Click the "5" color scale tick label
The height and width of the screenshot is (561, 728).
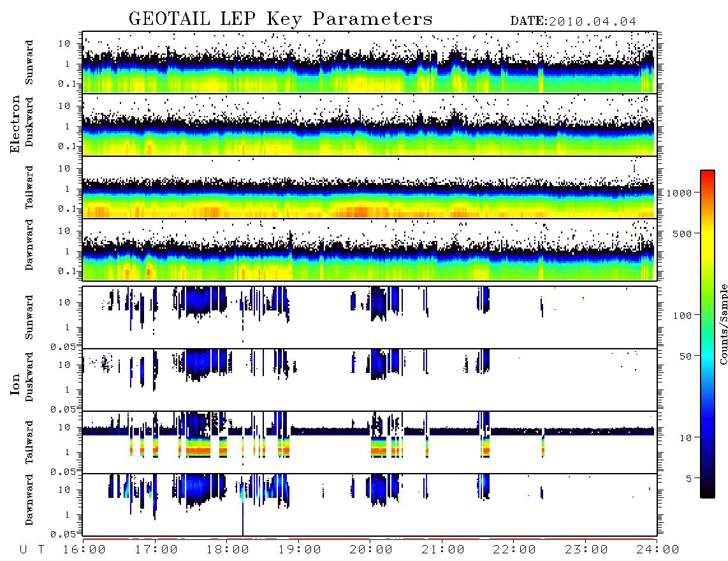pyautogui.click(x=689, y=478)
